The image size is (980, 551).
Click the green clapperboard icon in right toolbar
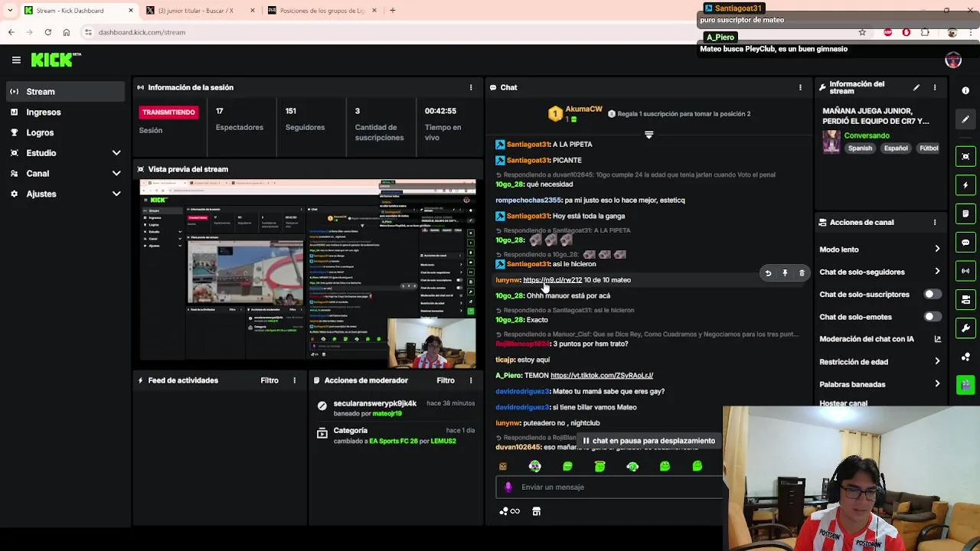pos(965,385)
